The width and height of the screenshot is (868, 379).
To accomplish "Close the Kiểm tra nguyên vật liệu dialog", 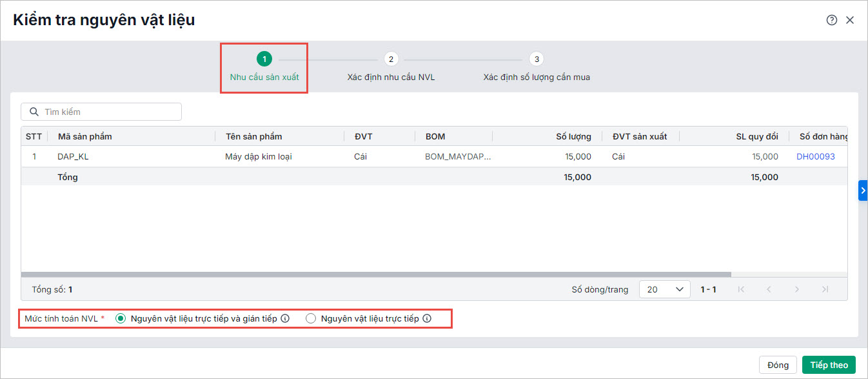I will tap(850, 20).
